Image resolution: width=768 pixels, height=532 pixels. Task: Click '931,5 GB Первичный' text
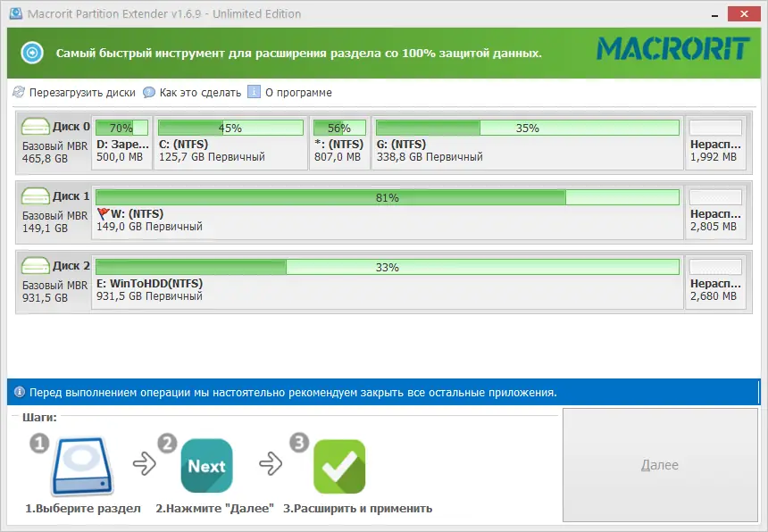click(149, 296)
